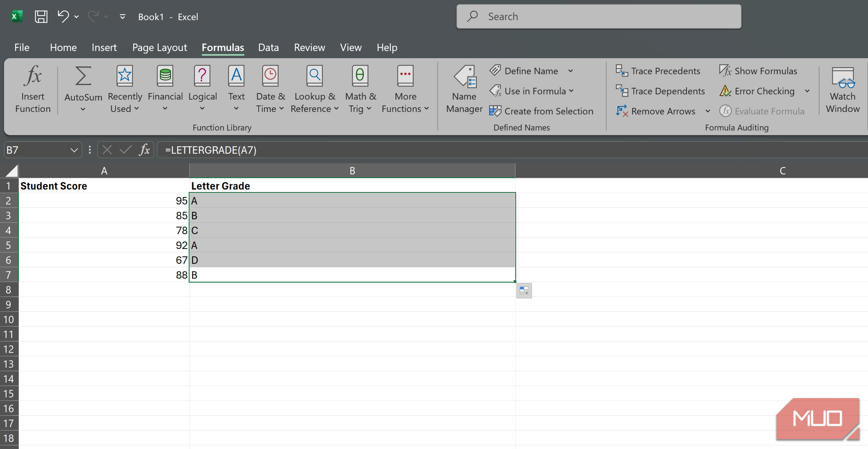Screen dimensions: 868x449
Task: Click the formula bar with =LETTERGRADE(A7)
Action: click(x=512, y=150)
